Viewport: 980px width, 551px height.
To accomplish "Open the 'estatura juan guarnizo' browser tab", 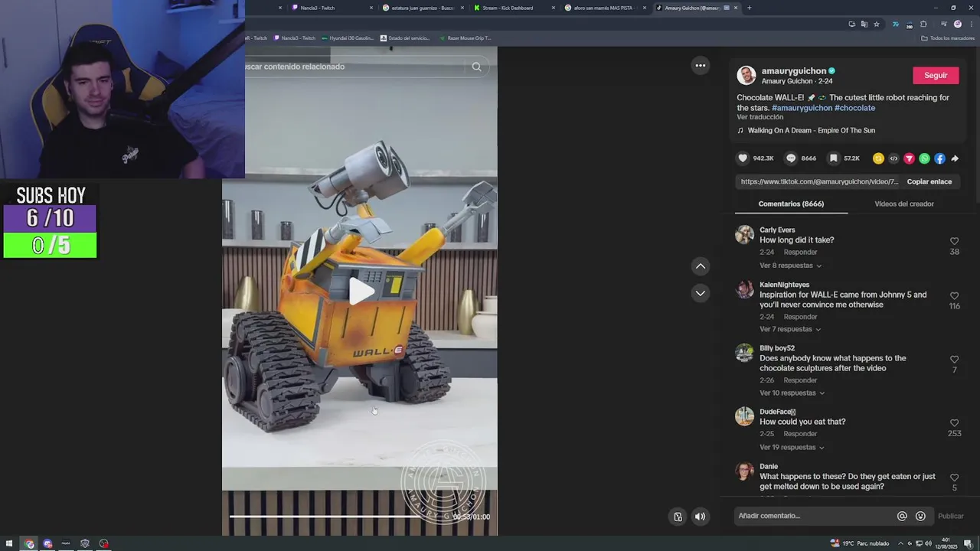I will (x=423, y=8).
